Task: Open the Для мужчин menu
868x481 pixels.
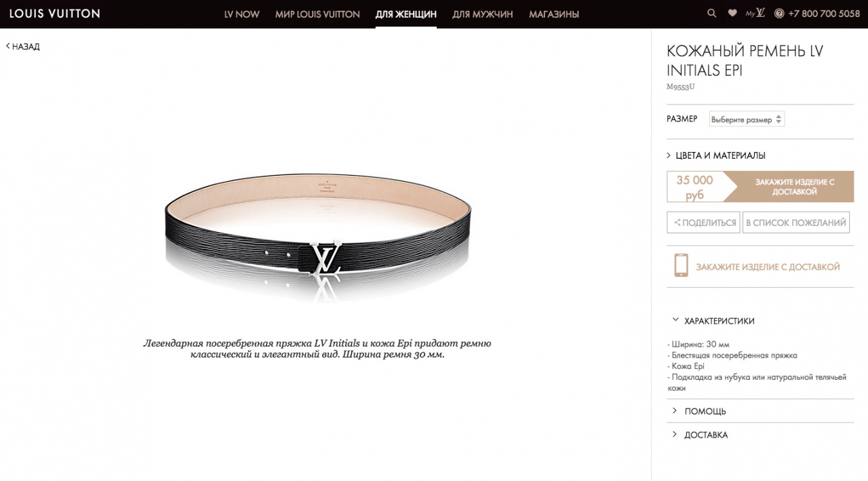Action: 482,14
